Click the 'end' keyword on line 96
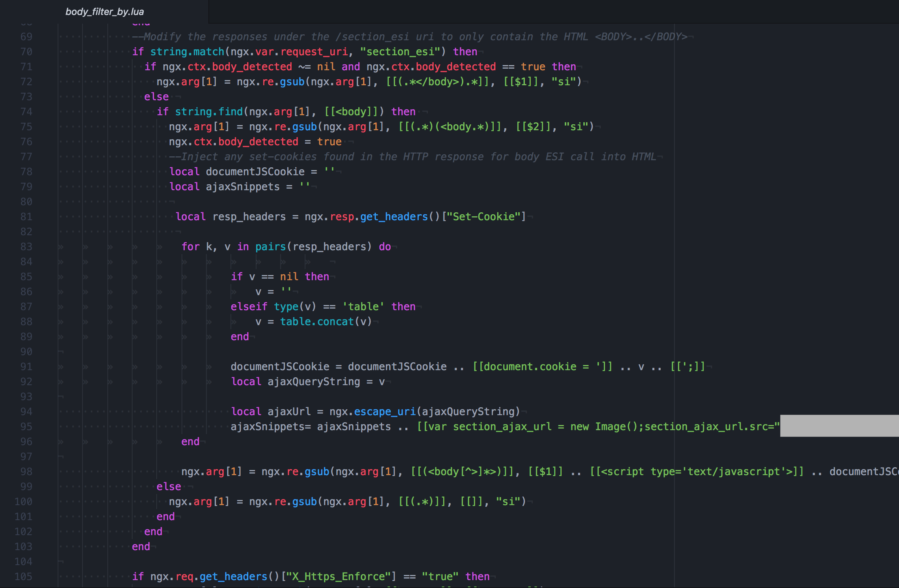 [x=190, y=442]
